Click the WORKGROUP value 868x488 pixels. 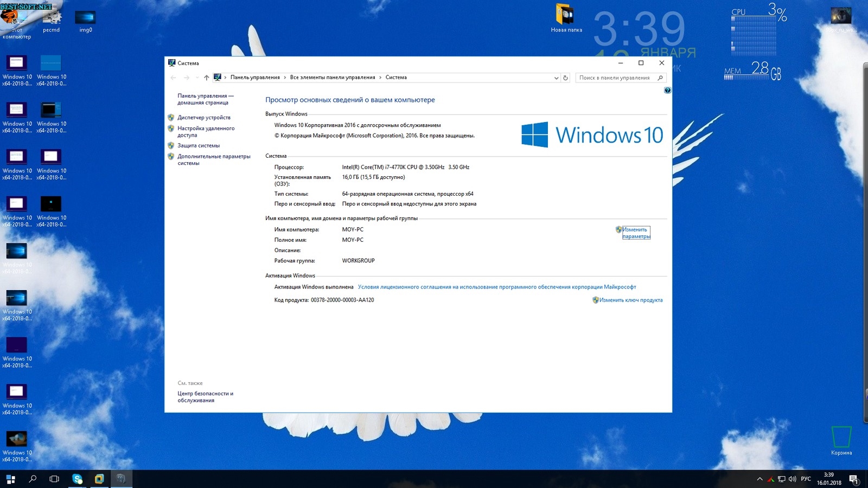click(358, 261)
